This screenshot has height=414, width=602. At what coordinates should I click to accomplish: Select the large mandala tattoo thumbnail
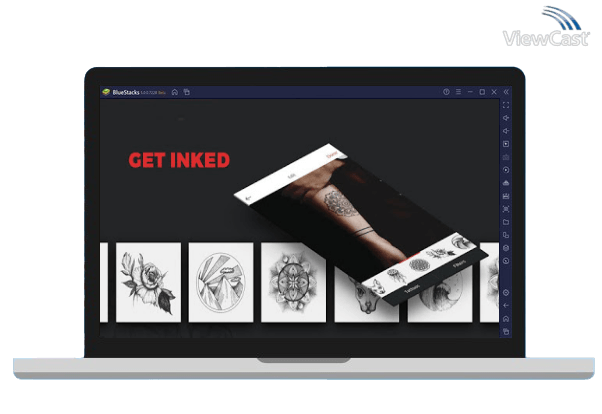click(294, 282)
